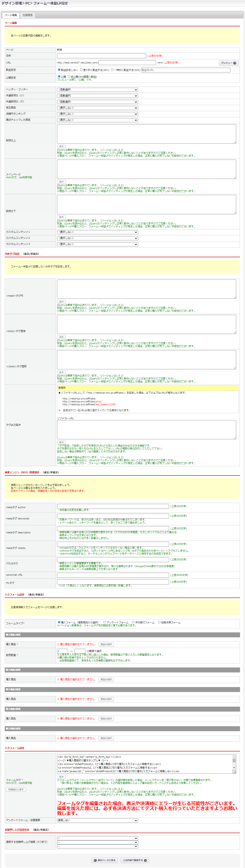This screenshot has height=868, width=245.
Task: Click the プレビュー button
Action: pos(229,63)
